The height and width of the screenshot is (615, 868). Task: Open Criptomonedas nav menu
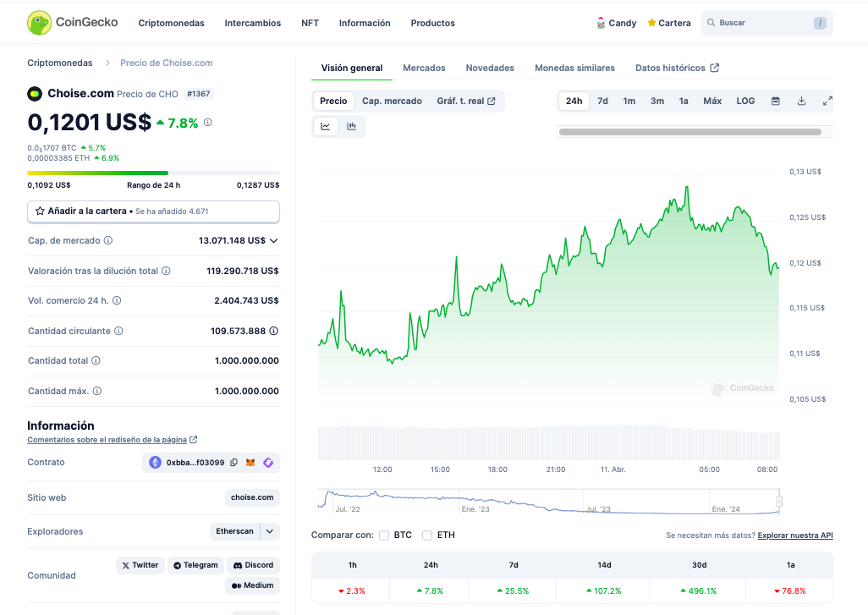171,23
